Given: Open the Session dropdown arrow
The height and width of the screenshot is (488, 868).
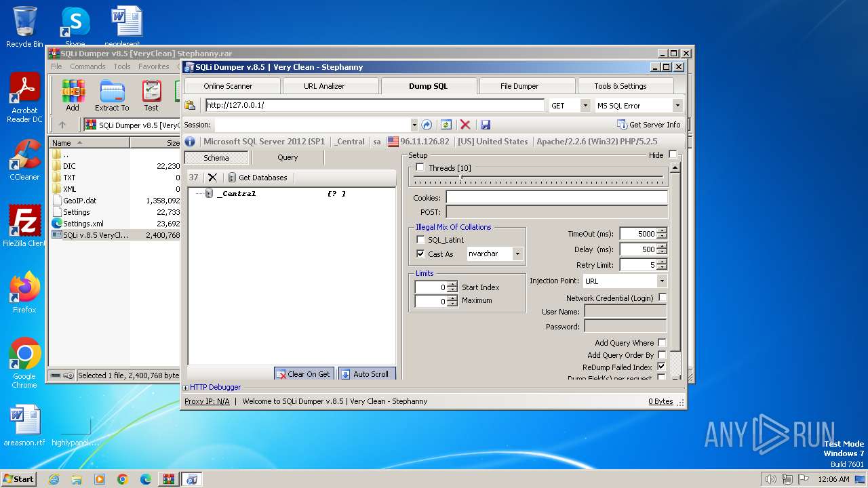Looking at the screenshot, I should 414,125.
